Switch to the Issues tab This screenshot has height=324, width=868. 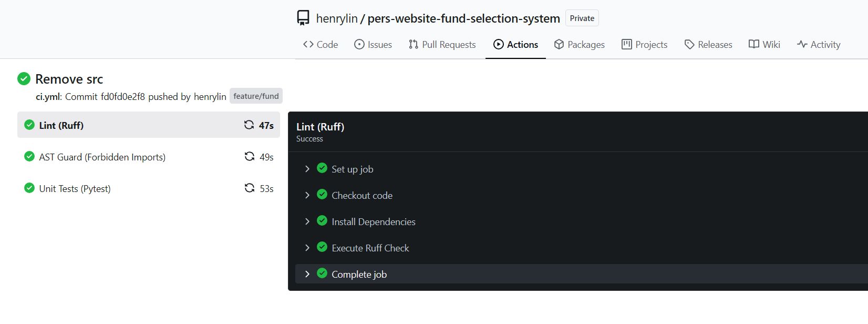pos(373,45)
